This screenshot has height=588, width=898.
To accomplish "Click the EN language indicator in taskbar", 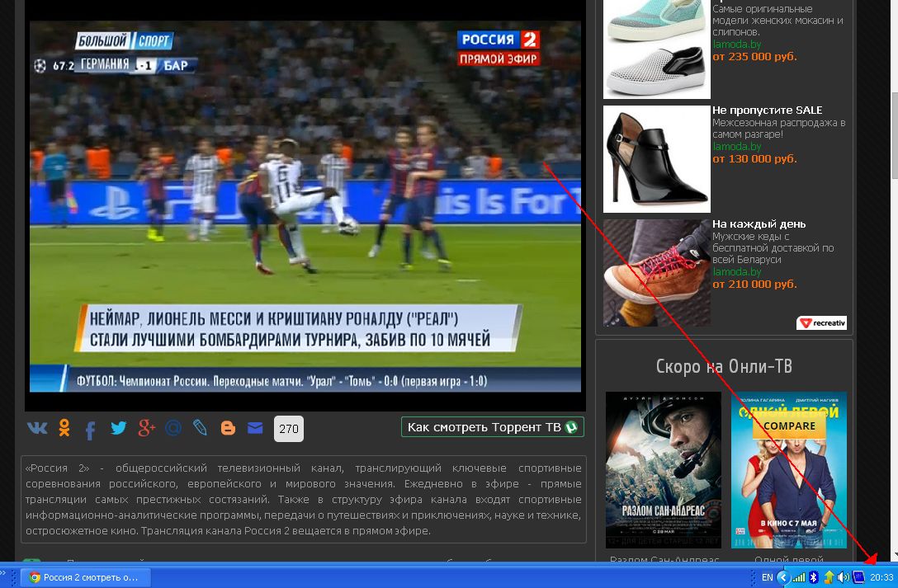I will pos(767,578).
